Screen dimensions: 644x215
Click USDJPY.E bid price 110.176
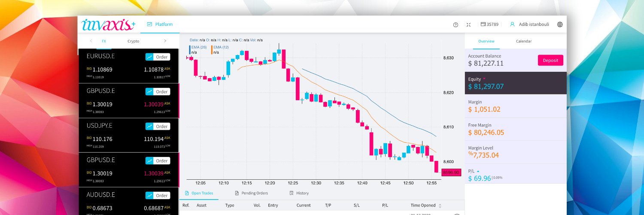(103, 139)
